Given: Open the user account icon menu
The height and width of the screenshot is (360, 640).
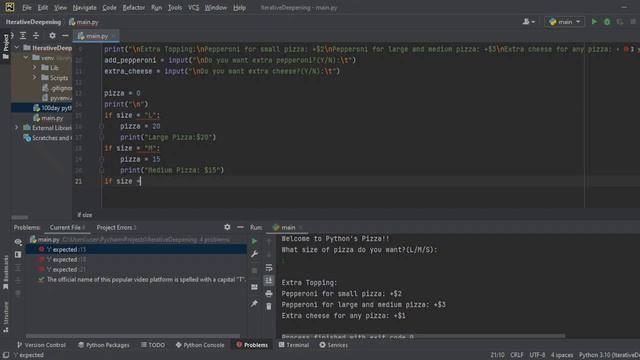Looking at the screenshot, I should click(528, 22).
